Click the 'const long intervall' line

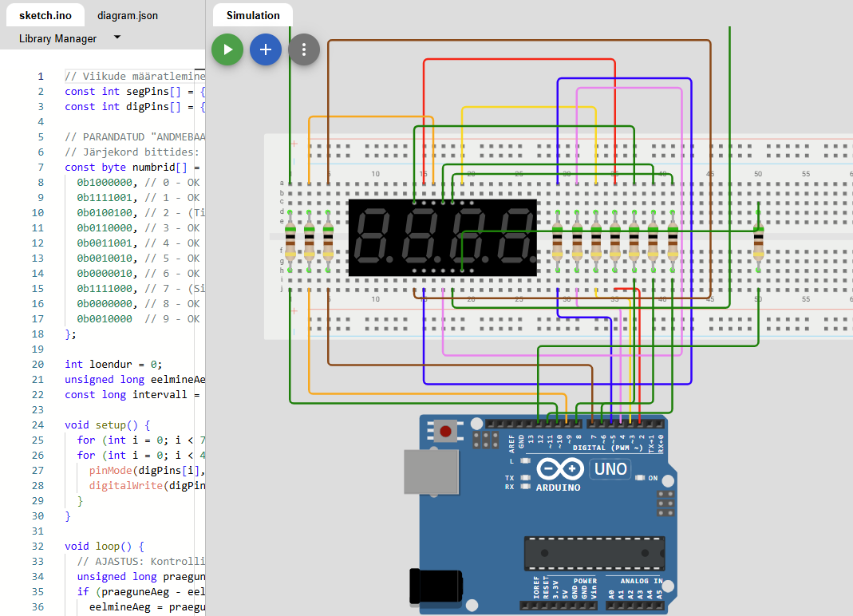click(x=132, y=394)
